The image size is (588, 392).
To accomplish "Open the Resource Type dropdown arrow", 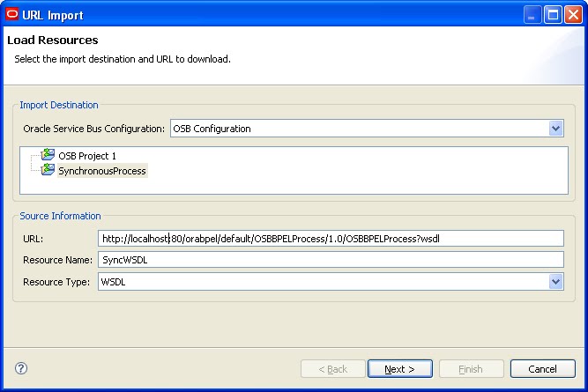I will [555, 281].
